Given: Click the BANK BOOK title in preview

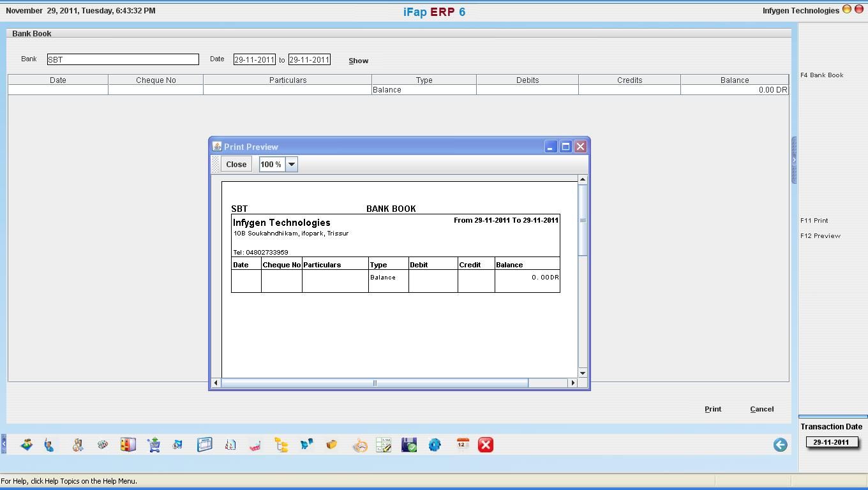Looking at the screenshot, I should 391,209.
